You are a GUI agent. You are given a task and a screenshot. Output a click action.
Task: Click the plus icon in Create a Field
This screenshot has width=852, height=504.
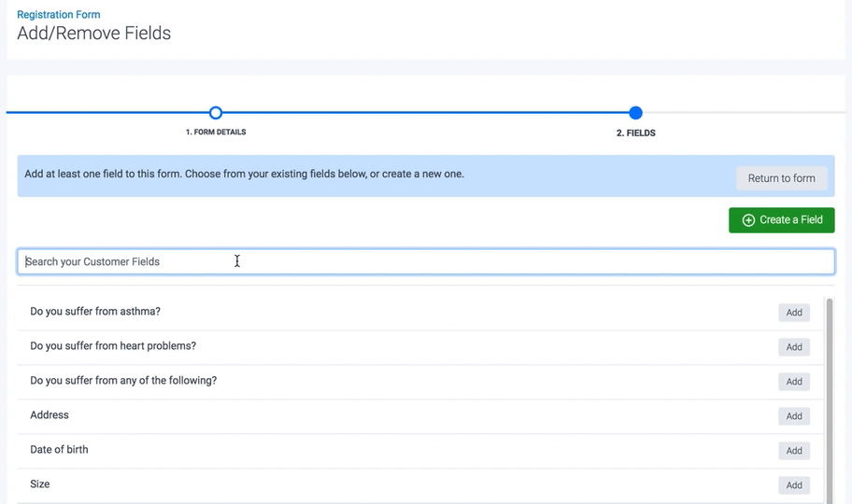coord(748,220)
